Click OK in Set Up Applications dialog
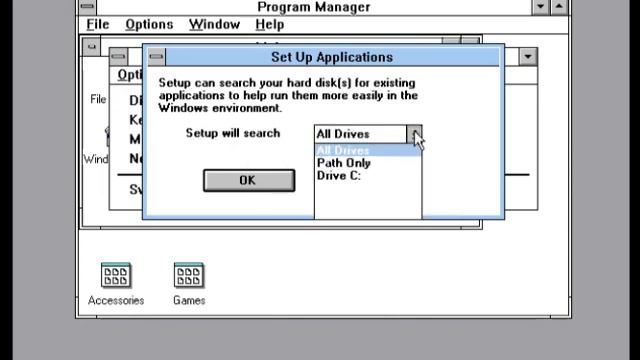 pos(249,180)
